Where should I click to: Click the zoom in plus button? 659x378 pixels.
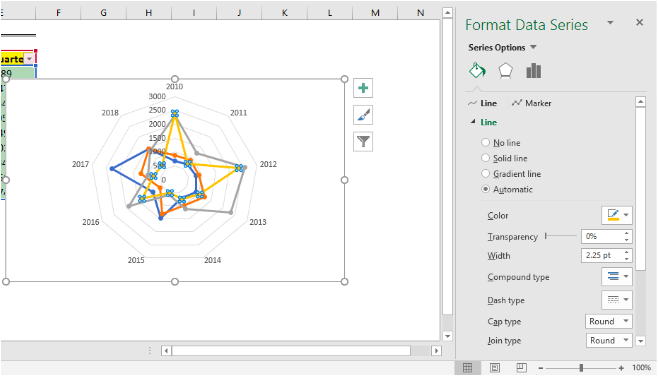click(x=621, y=368)
